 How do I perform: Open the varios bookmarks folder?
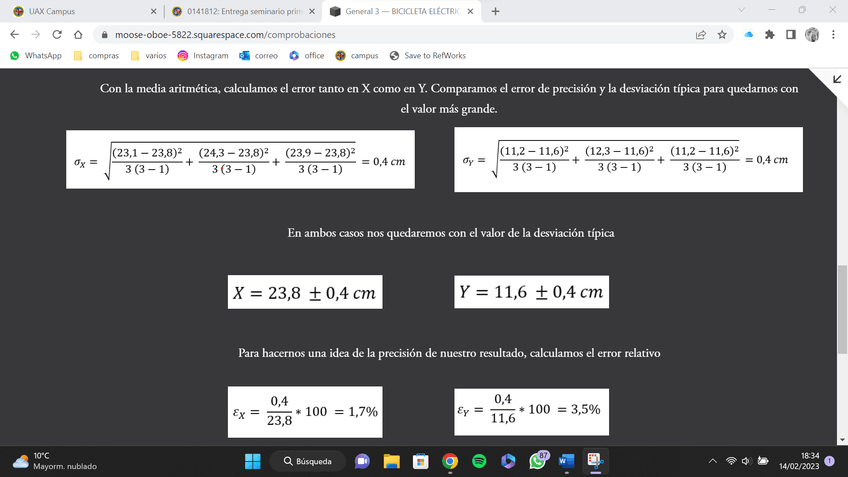(149, 56)
